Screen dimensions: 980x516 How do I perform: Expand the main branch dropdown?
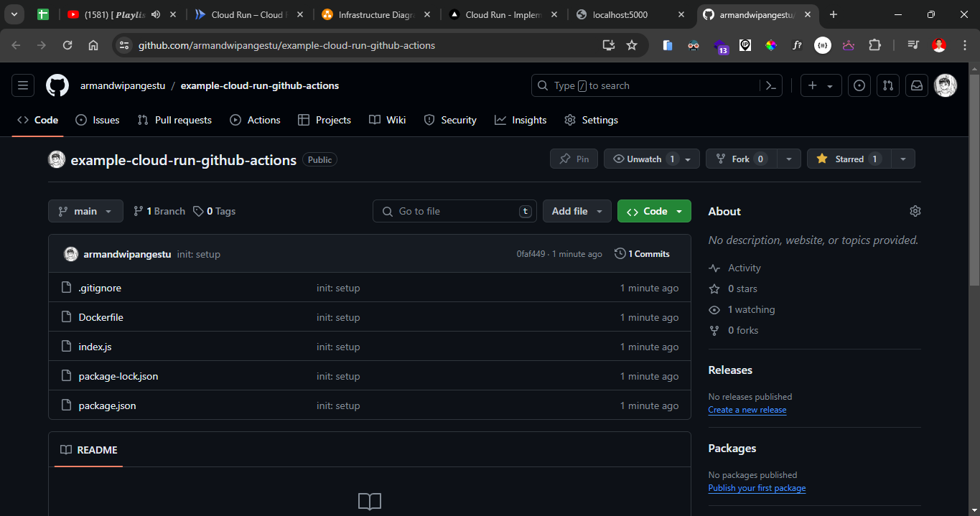85,211
